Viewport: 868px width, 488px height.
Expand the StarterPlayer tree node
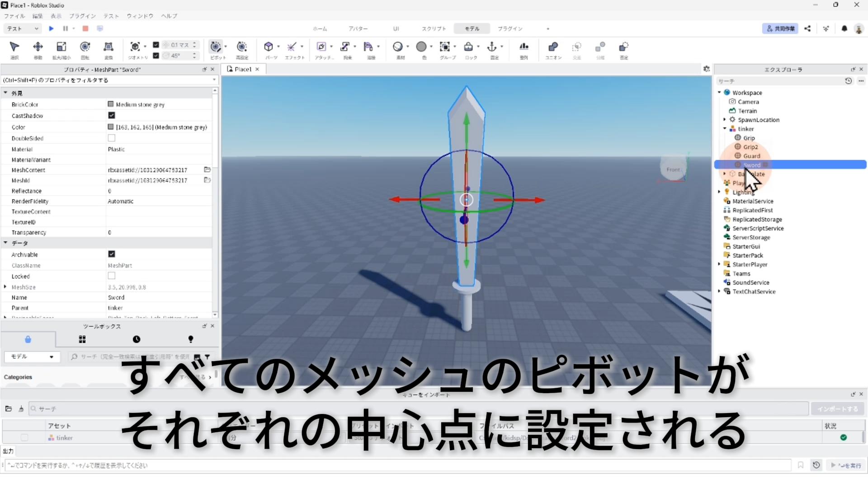(719, 264)
